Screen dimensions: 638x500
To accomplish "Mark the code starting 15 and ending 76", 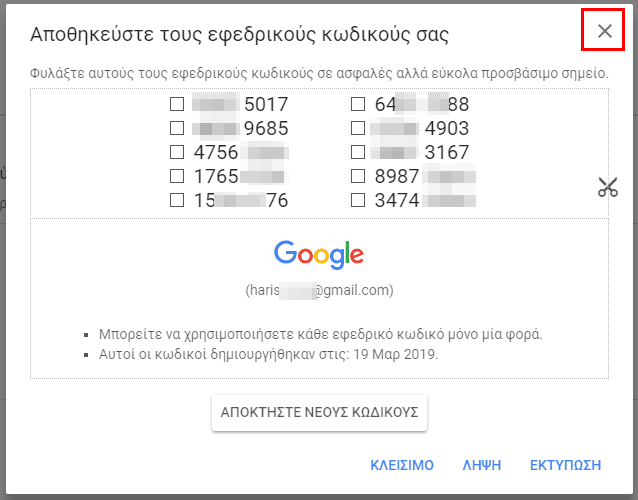I will tap(177, 200).
